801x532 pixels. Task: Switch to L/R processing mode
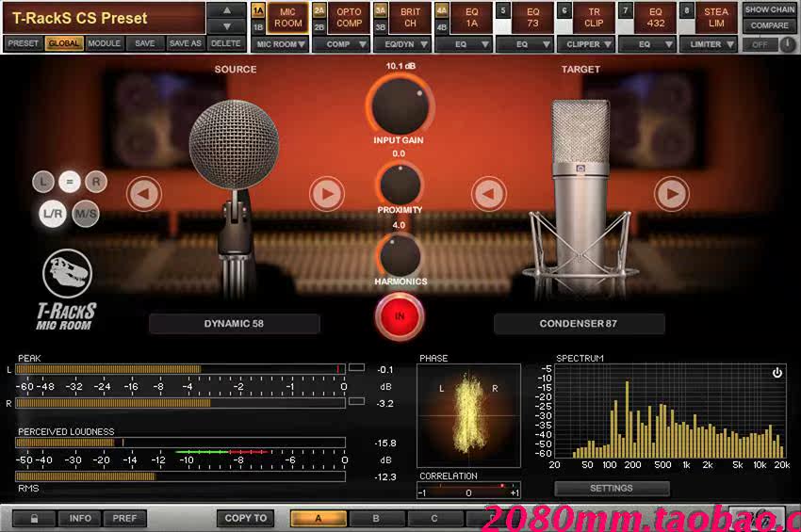point(53,214)
